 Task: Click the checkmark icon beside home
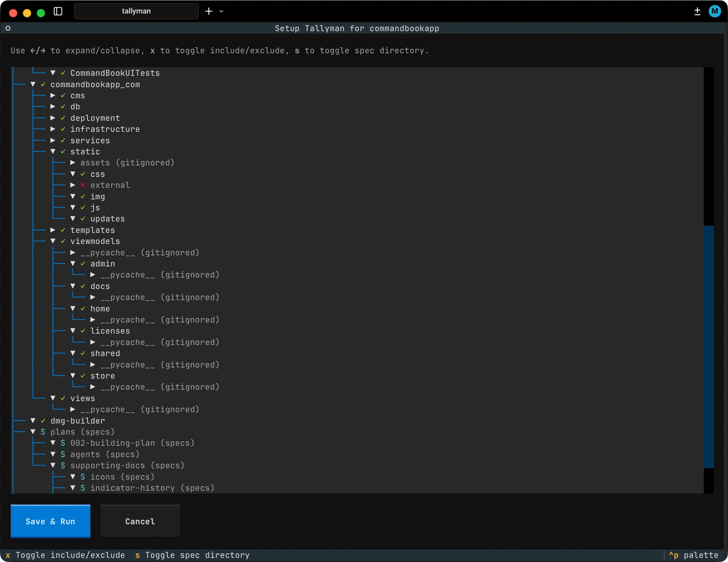pyautogui.click(x=83, y=309)
